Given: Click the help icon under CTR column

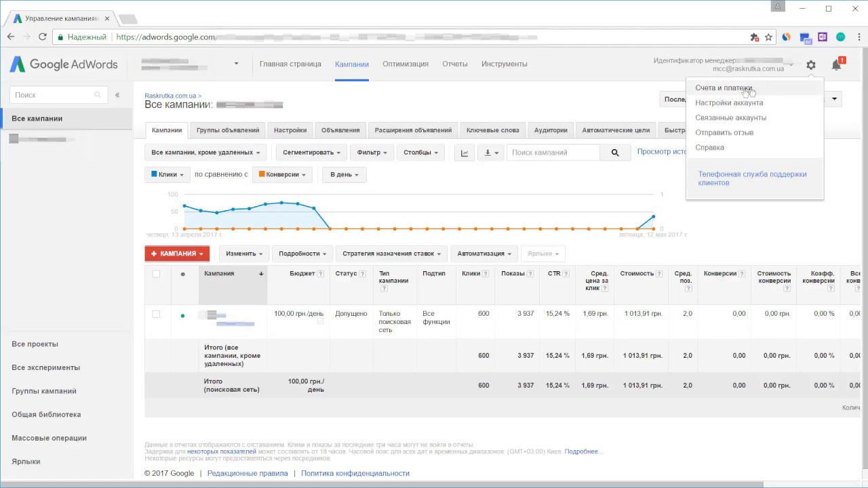Looking at the screenshot, I should (566, 274).
